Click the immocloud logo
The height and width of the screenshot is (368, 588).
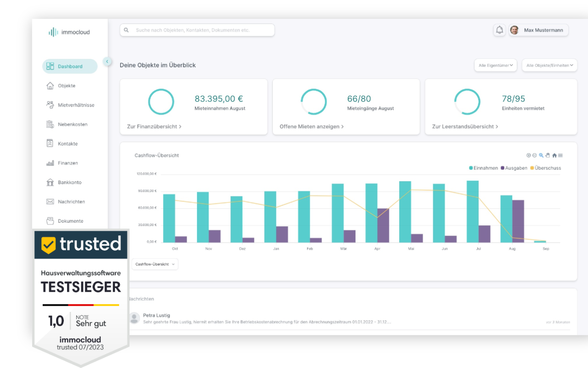click(69, 32)
